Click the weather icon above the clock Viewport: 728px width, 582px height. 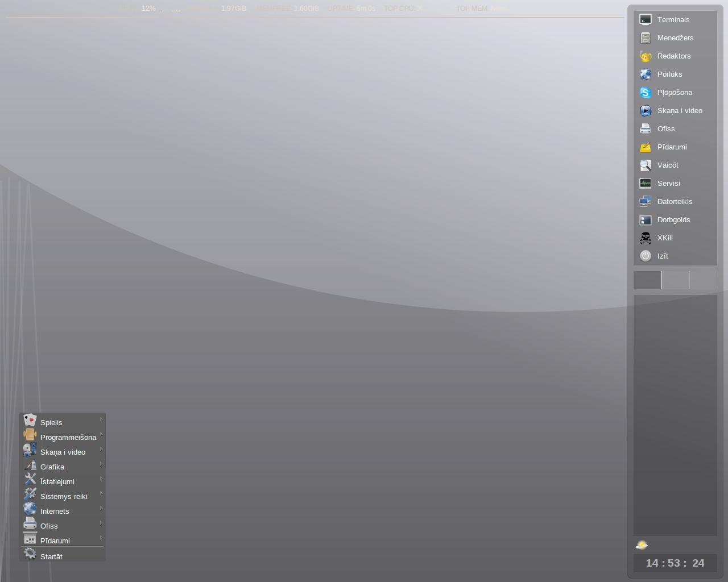point(642,545)
